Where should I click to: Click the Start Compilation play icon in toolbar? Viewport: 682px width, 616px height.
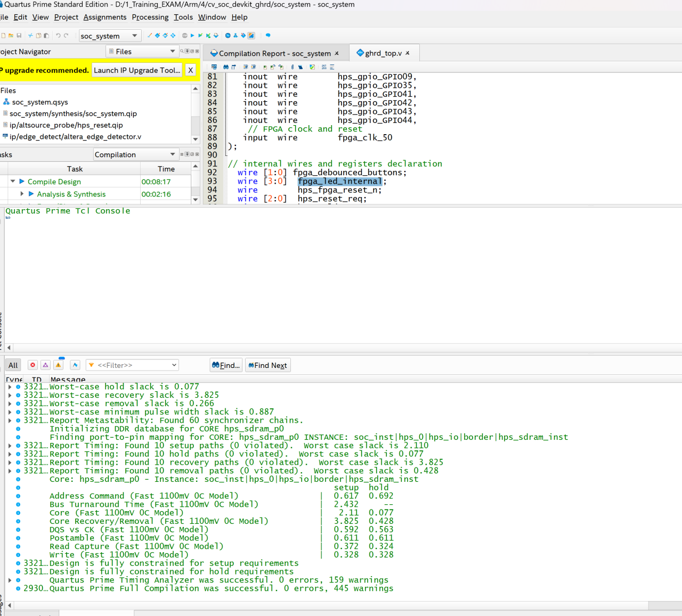pos(192,36)
